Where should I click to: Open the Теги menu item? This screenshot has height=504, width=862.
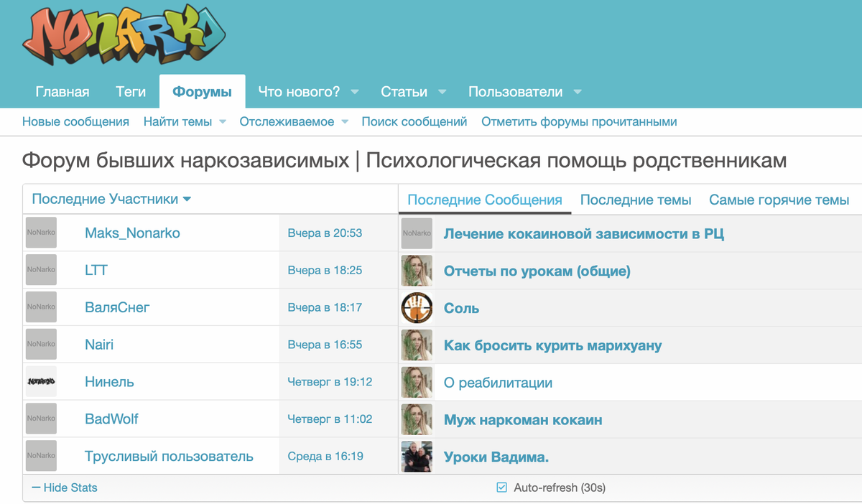[130, 91]
